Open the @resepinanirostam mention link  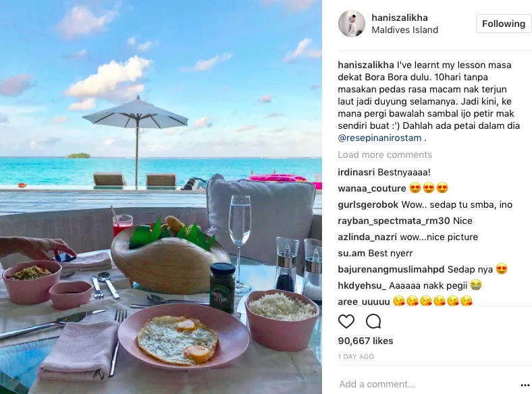point(379,138)
